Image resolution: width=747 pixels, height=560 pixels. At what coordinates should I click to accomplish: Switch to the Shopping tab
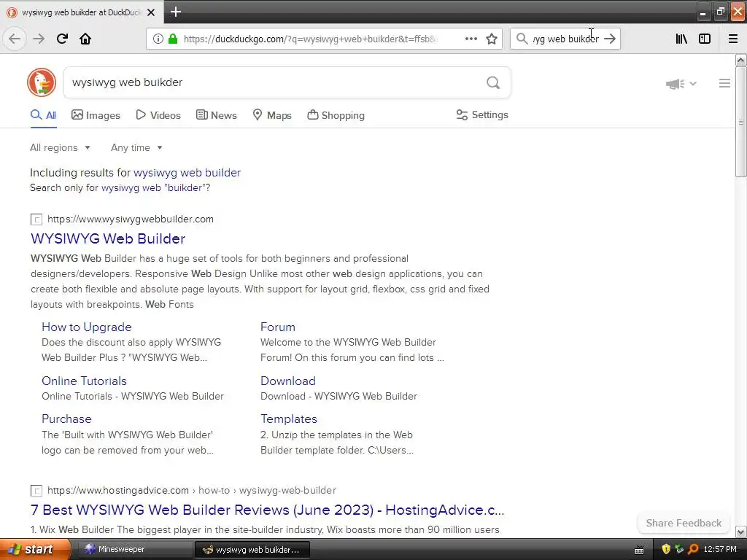336,115
